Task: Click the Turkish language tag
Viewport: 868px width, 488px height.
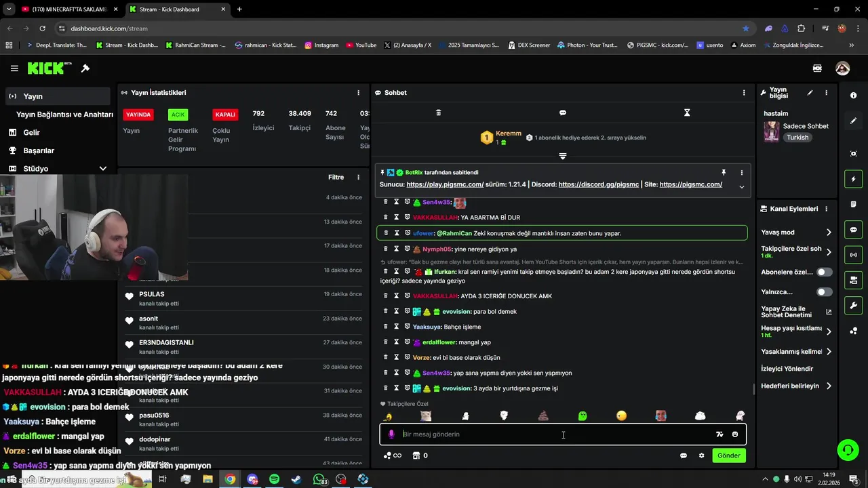Action: coord(797,138)
